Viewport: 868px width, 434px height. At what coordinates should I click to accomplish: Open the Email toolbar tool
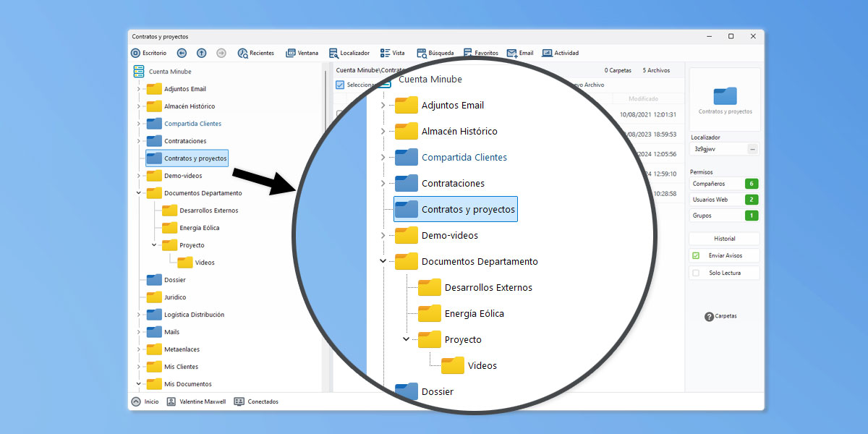tap(520, 53)
